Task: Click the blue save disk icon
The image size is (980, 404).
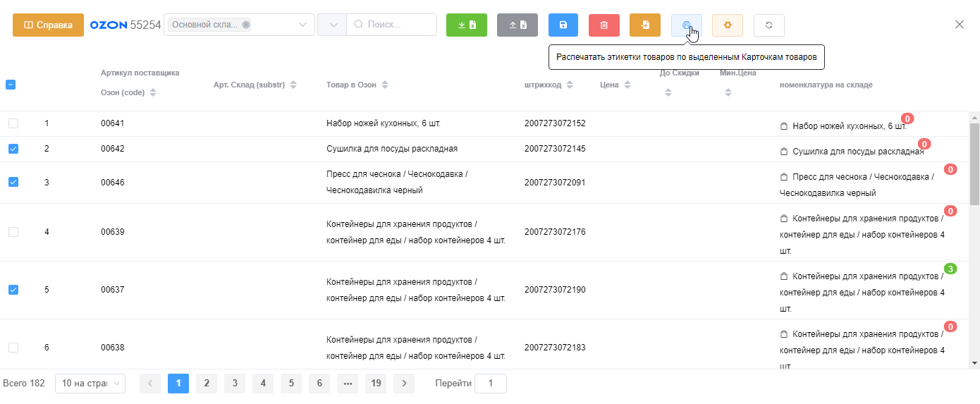Action: 563,25
